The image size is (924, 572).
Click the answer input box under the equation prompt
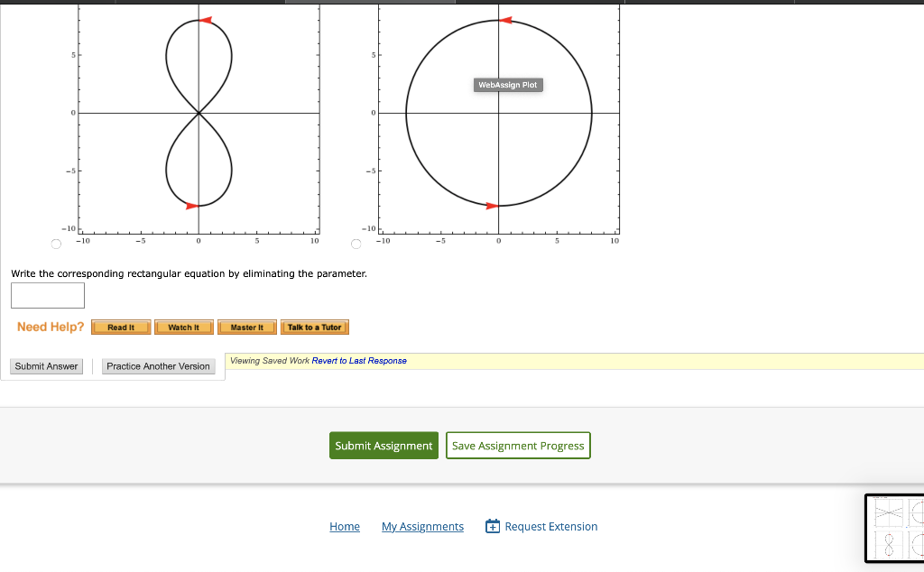(x=47, y=295)
